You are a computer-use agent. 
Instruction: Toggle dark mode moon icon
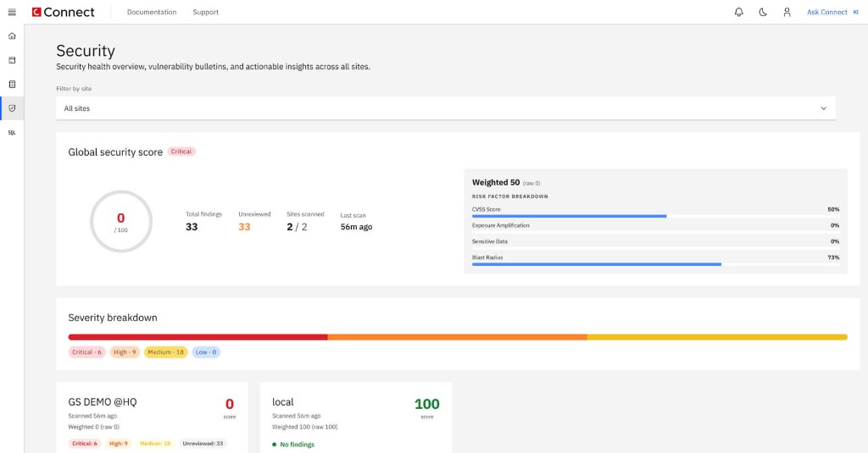763,12
